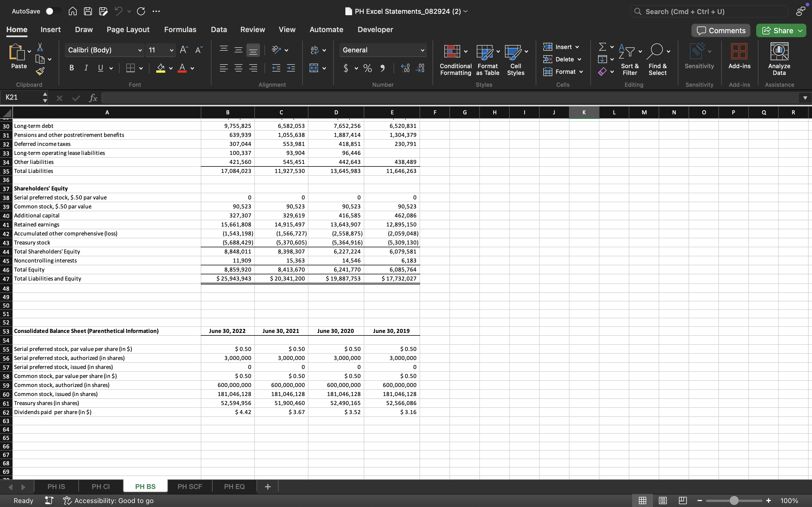Switch to Page Layout view in status bar
The height and width of the screenshot is (507, 812).
pyautogui.click(x=662, y=500)
